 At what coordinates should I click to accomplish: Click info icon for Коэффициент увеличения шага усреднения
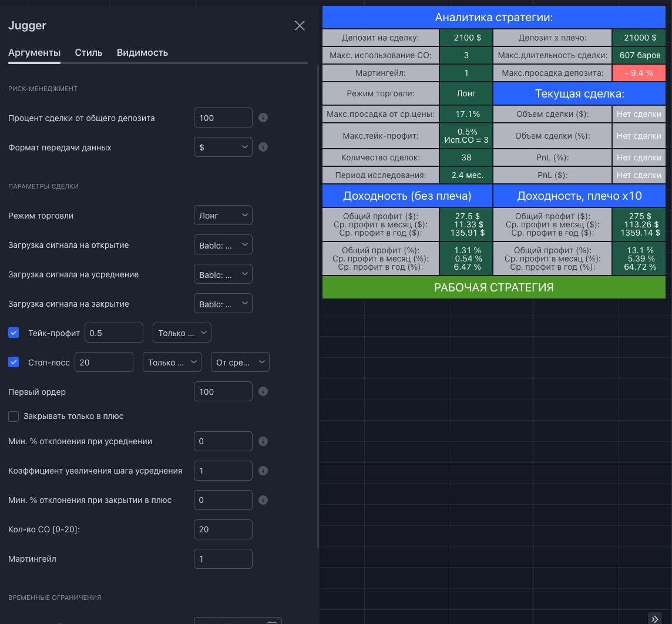[x=263, y=471]
